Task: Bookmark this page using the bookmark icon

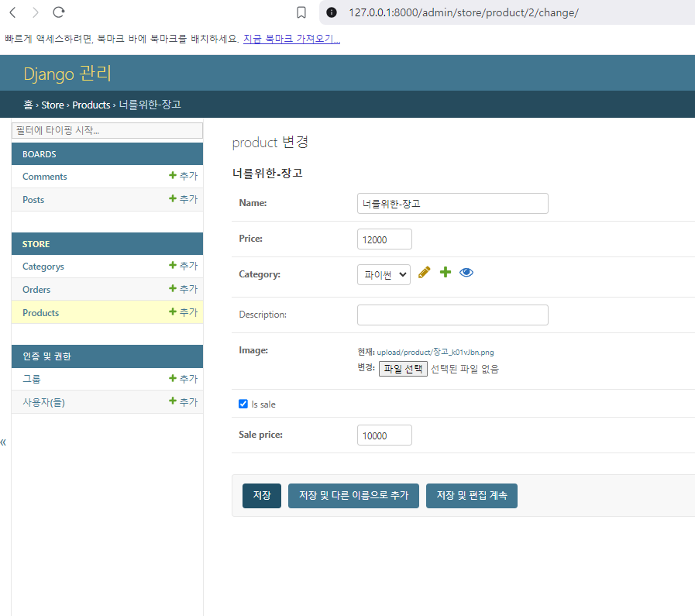Action: tap(301, 12)
